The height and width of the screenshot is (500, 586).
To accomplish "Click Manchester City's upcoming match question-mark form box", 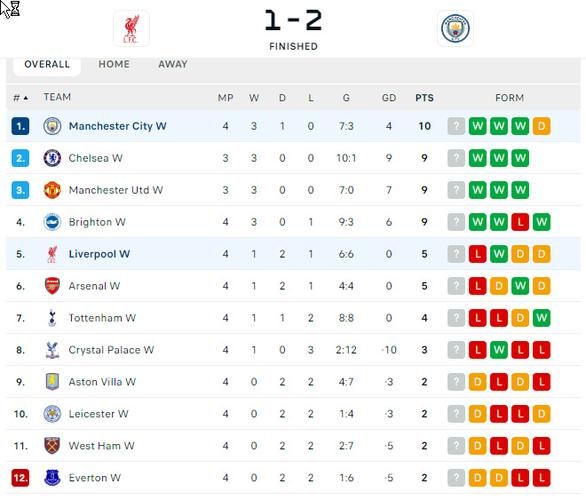I will 456,126.
